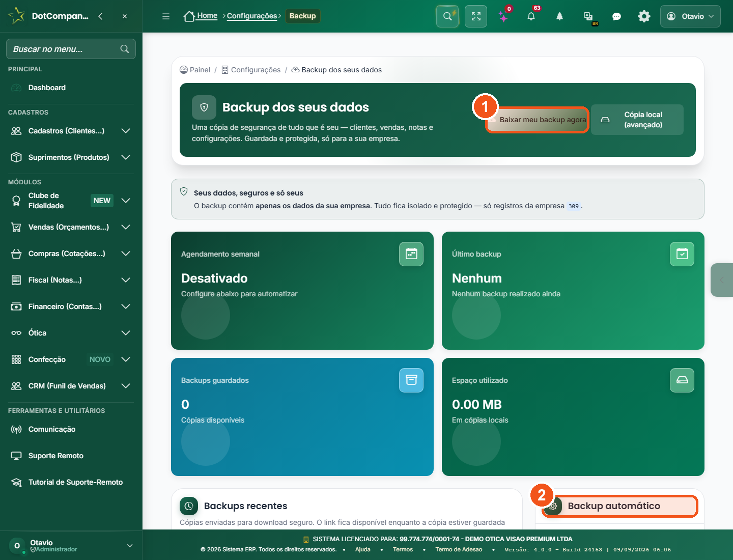Viewport: 733px width, 560px height.
Task: Focus the Buscar no menu search field
Action: (71, 49)
